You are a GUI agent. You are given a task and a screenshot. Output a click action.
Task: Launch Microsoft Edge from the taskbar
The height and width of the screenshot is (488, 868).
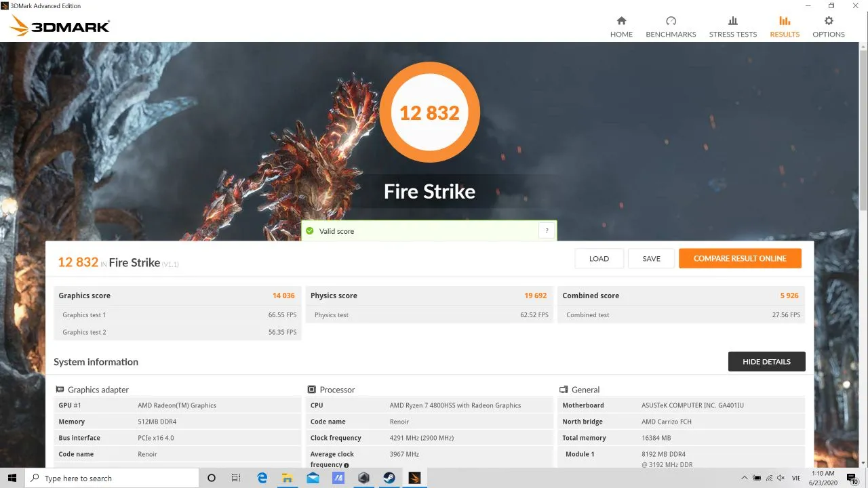pos(262,478)
